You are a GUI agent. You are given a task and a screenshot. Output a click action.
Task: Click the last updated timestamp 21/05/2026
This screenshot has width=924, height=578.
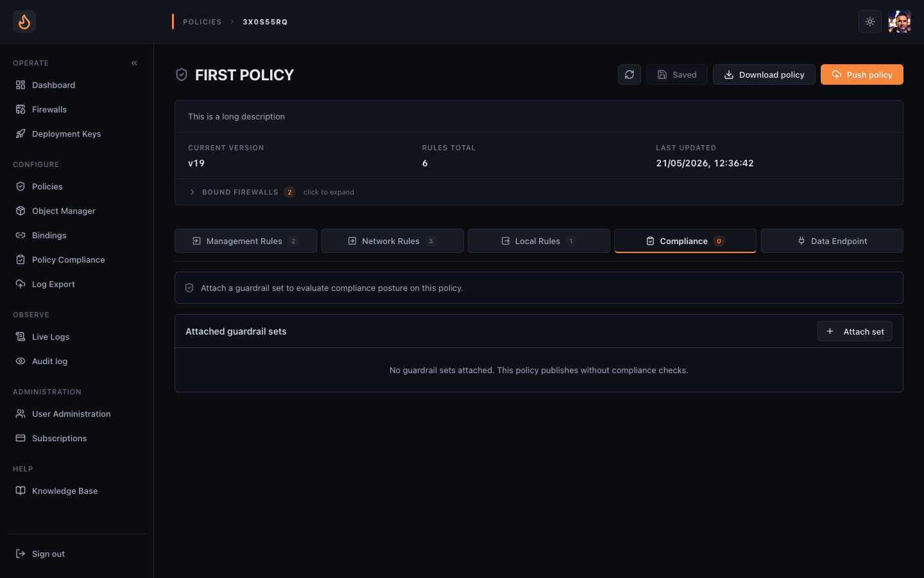pos(705,163)
